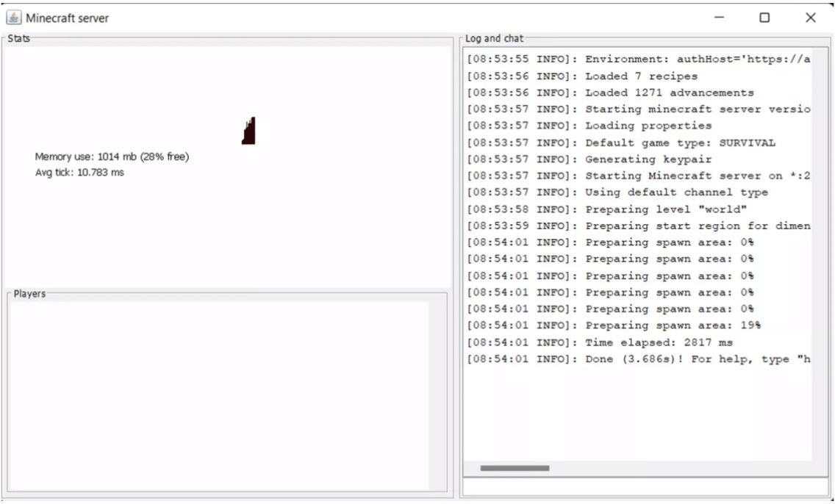Click the command input field below the log
Image resolution: width=835 pixels, height=504 pixels.
645,487
